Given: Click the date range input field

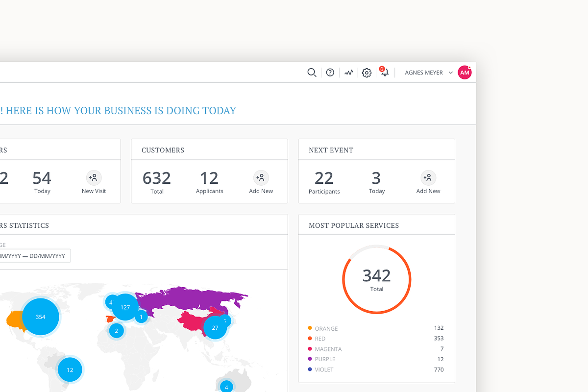Looking at the screenshot, I should 34,256.
